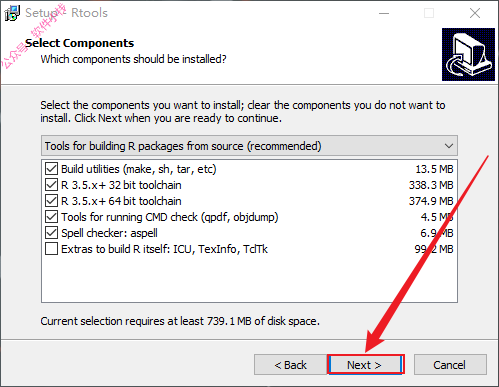
Task: Uncheck Tools for running CMD check
Action: click(x=51, y=217)
